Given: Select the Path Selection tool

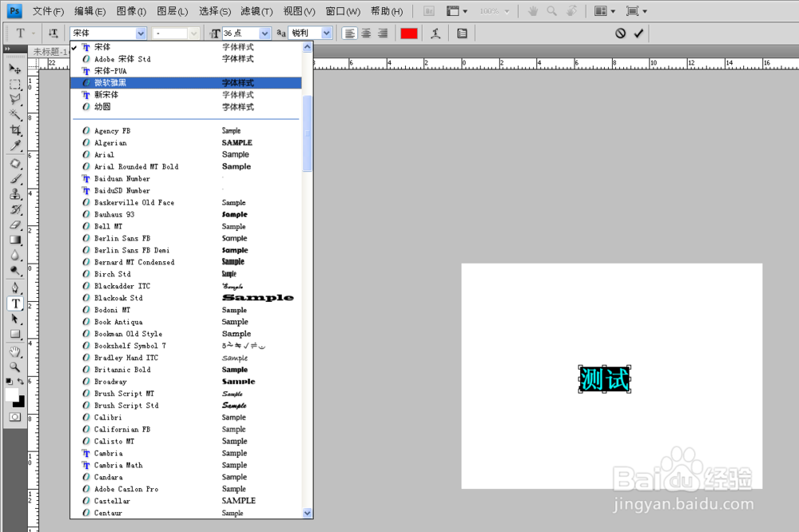Looking at the screenshot, I should point(14,319).
